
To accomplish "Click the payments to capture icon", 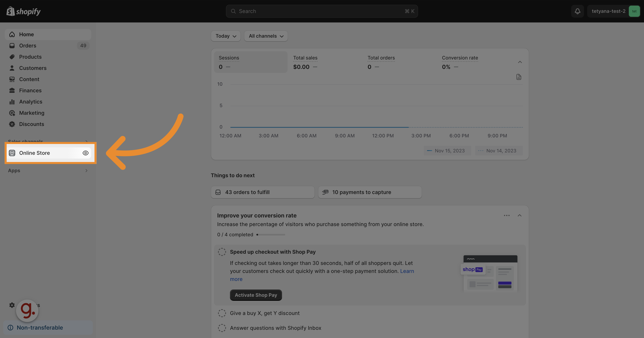I will 325,192.
